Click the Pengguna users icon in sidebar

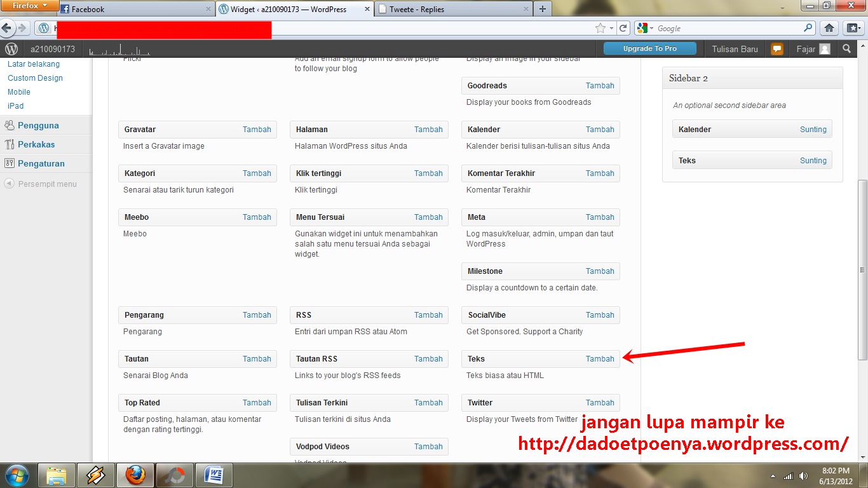tap(10, 125)
